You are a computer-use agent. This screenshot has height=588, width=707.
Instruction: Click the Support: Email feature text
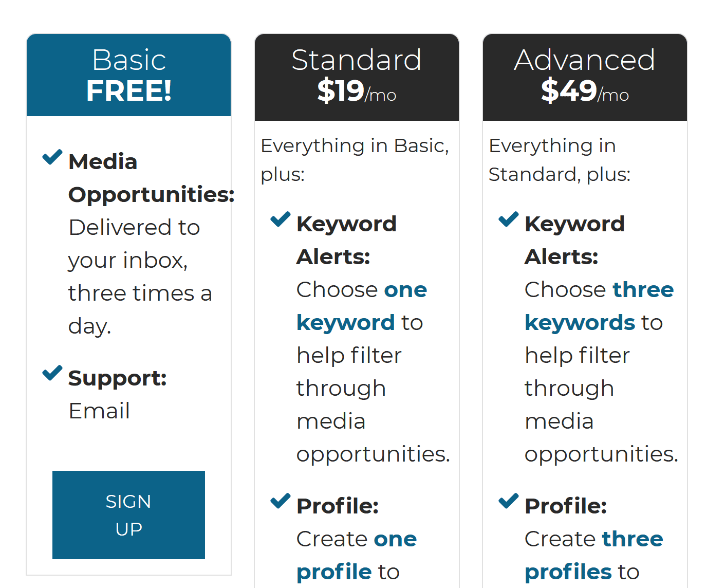coord(117,394)
